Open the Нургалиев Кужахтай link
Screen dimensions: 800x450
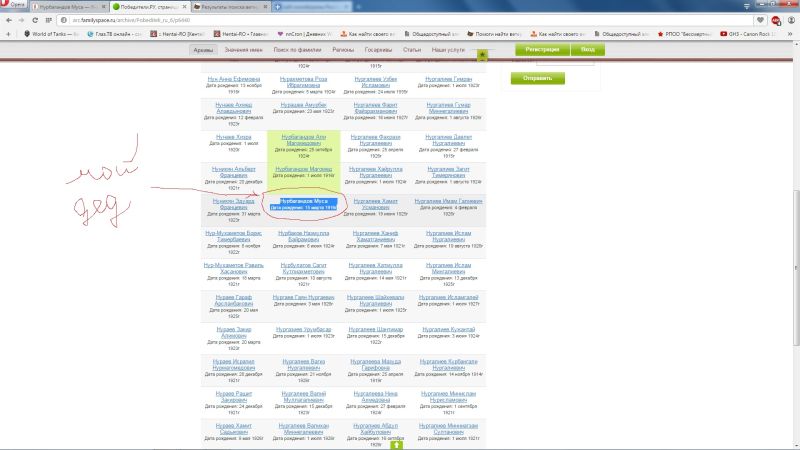pos(448,329)
